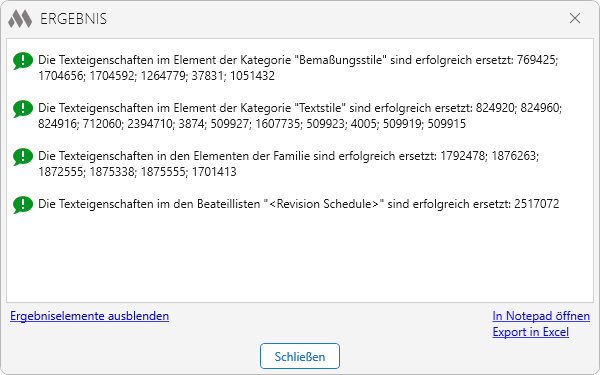This screenshot has width=600, height=375.
Task: Click green info icon for Familie message
Action: 23,157
